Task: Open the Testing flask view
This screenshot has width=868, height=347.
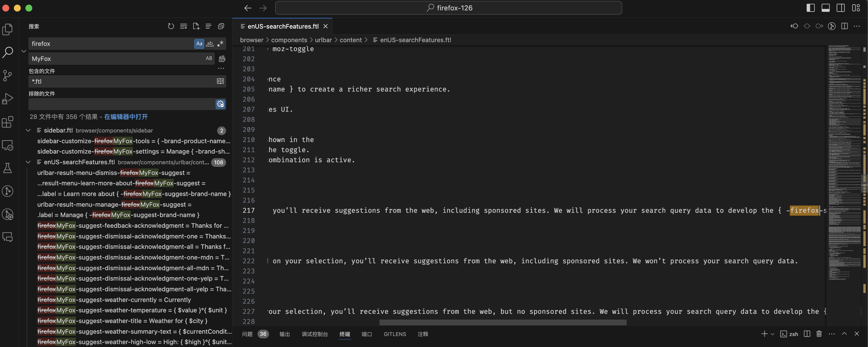Action: 7,168
